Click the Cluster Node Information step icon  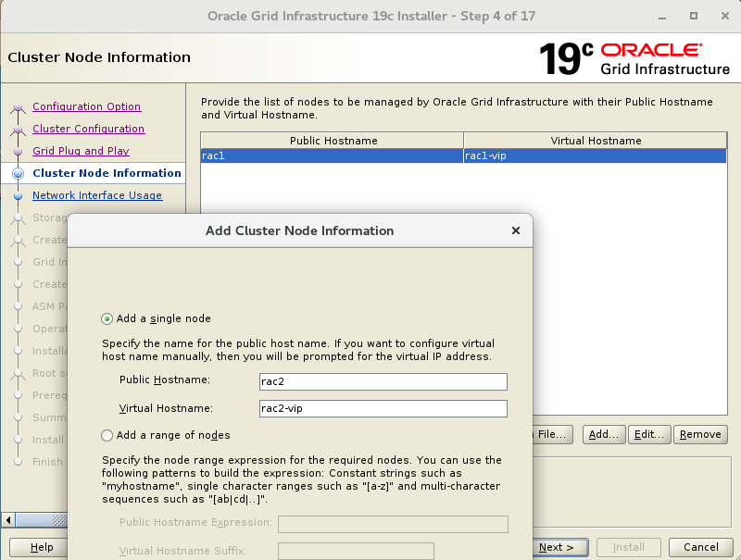[x=18, y=173]
